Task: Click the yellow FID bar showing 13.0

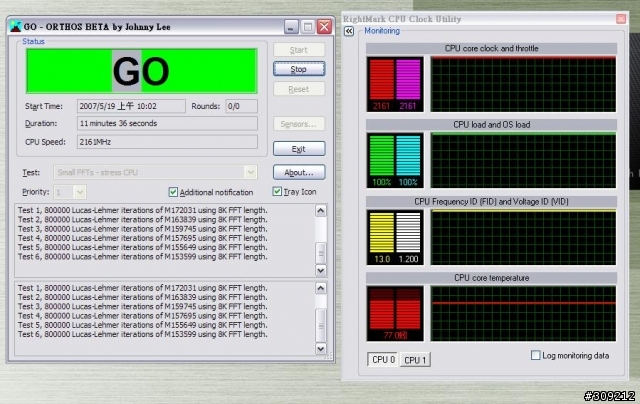Action: point(382,232)
